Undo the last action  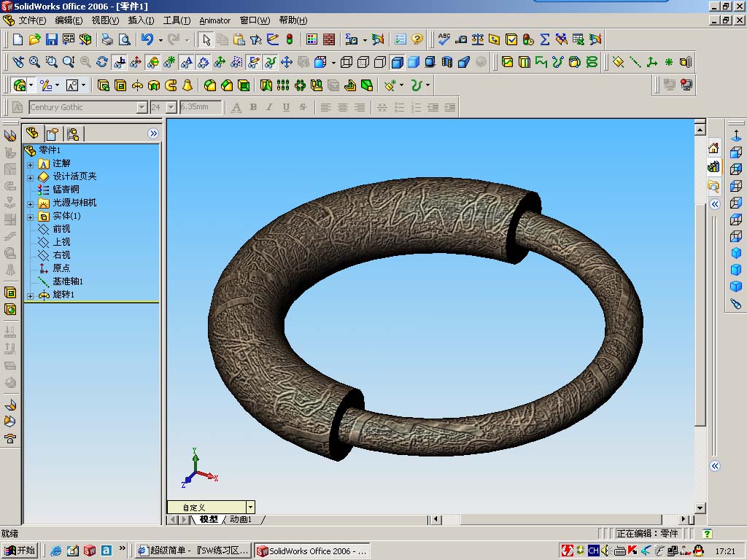point(147,39)
